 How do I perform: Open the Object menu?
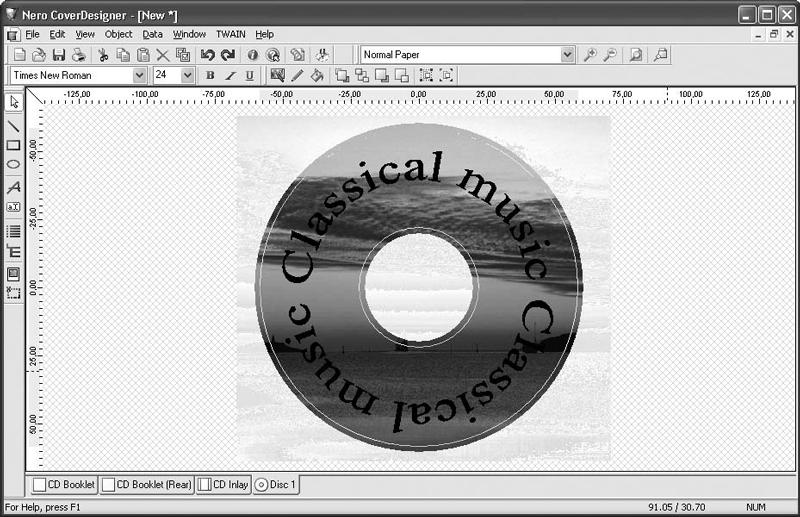(118, 34)
